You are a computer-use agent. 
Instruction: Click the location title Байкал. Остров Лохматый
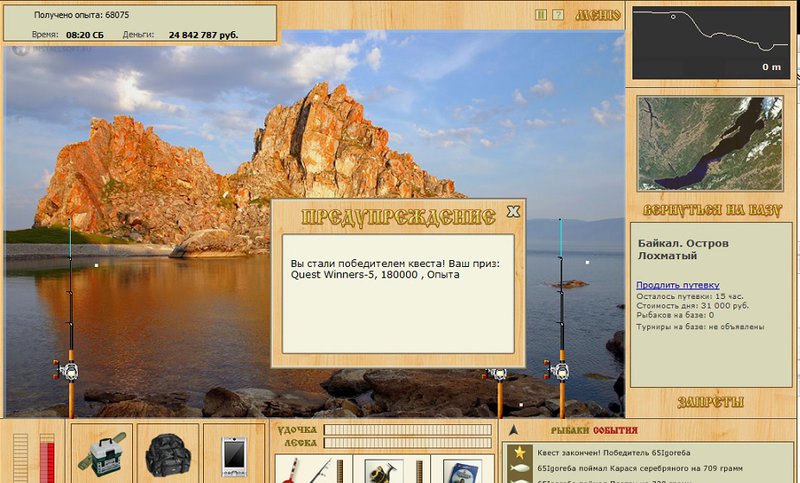(x=683, y=249)
